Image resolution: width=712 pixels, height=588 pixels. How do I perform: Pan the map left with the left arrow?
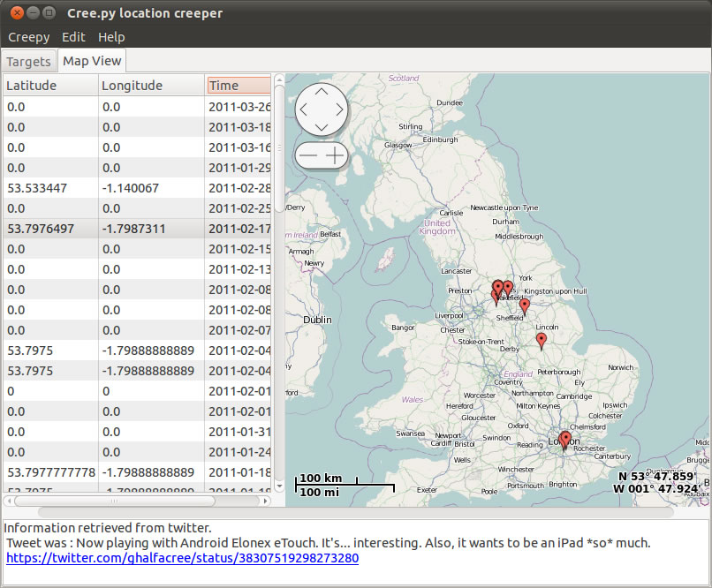305,110
